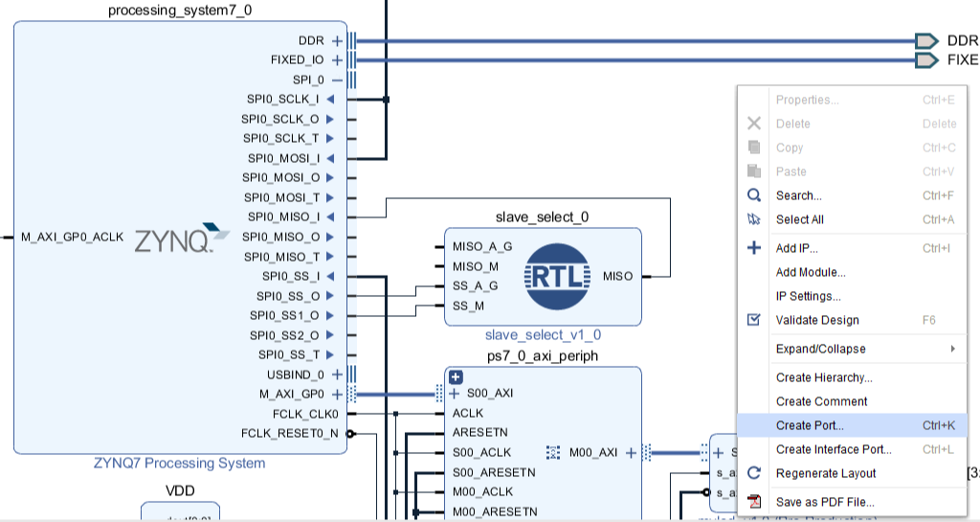Select the MISO_M input pin

pyautogui.click(x=476, y=267)
